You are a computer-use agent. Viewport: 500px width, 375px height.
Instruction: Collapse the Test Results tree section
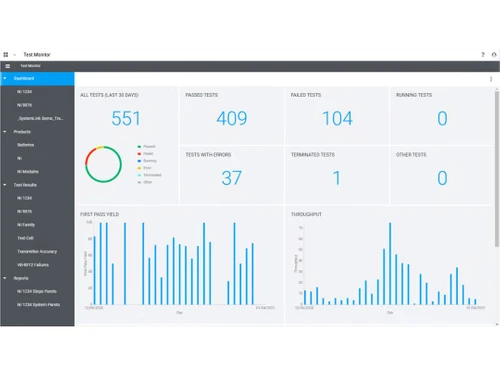coord(5,185)
